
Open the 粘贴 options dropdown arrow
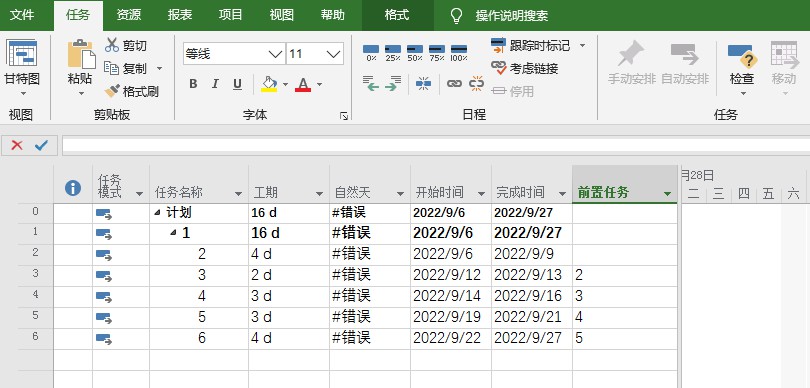(x=81, y=94)
